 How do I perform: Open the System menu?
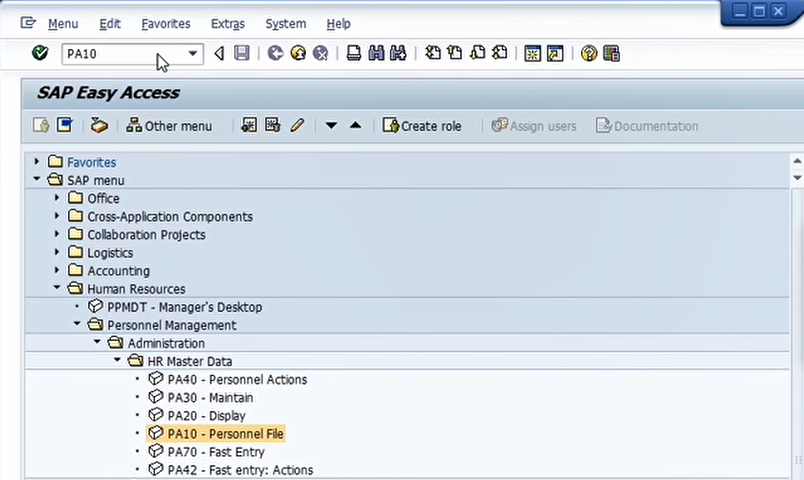point(286,24)
